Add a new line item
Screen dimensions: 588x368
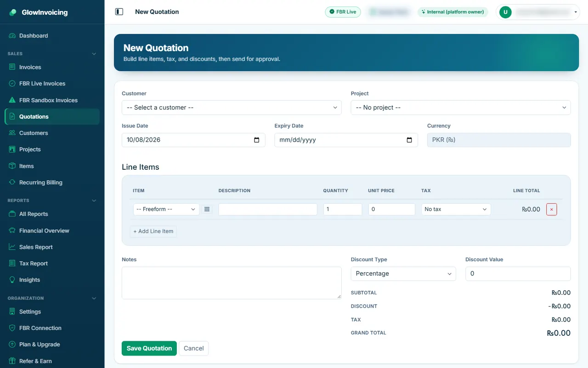[153, 231]
